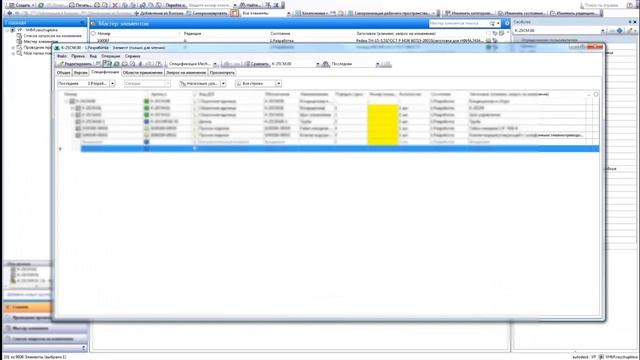Expand the K-25CM.00 compare combo box
The image size is (640, 360).
pyautogui.click(x=318, y=64)
